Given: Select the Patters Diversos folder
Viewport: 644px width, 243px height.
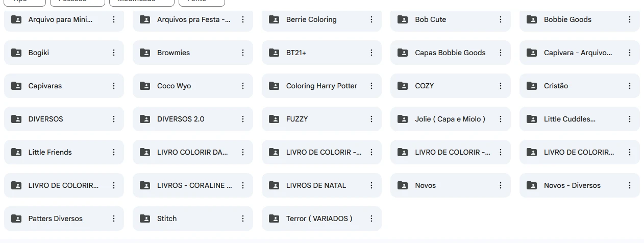Looking at the screenshot, I should pos(55,218).
